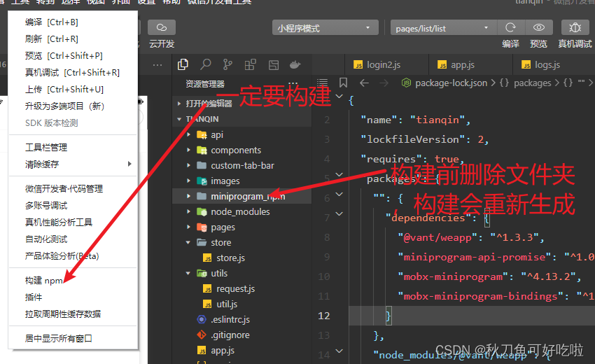Select the miniprogram_npm folder row
The height and width of the screenshot is (364, 595).
[242, 196]
